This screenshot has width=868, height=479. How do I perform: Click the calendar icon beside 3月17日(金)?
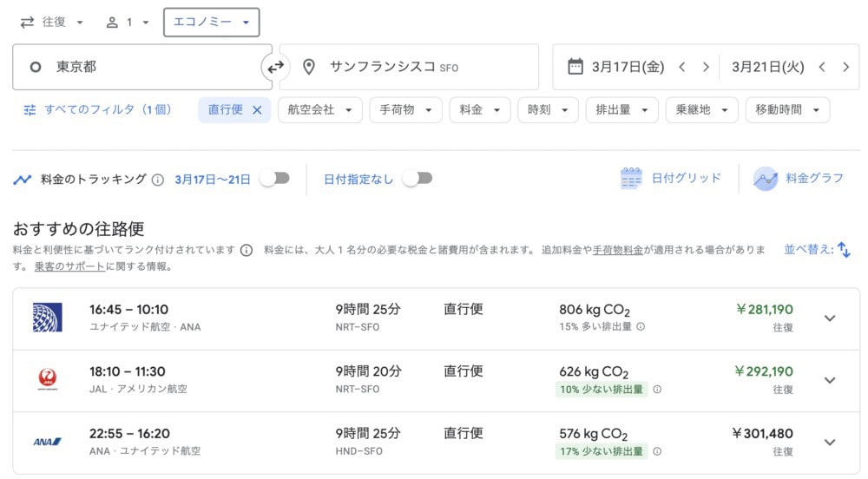coord(575,67)
